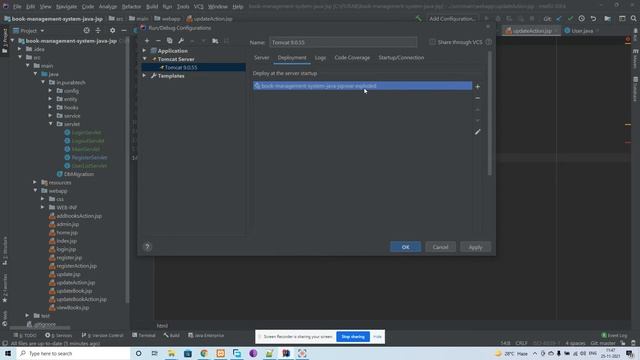Open Project panel settings gear
Screen dimensions: 640x360
(x=112, y=31)
